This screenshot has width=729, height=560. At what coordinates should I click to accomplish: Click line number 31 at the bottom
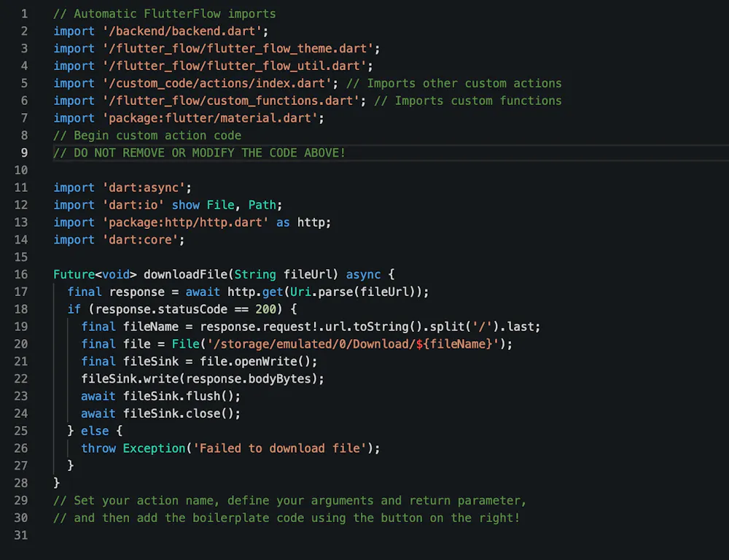(x=21, y=535)
